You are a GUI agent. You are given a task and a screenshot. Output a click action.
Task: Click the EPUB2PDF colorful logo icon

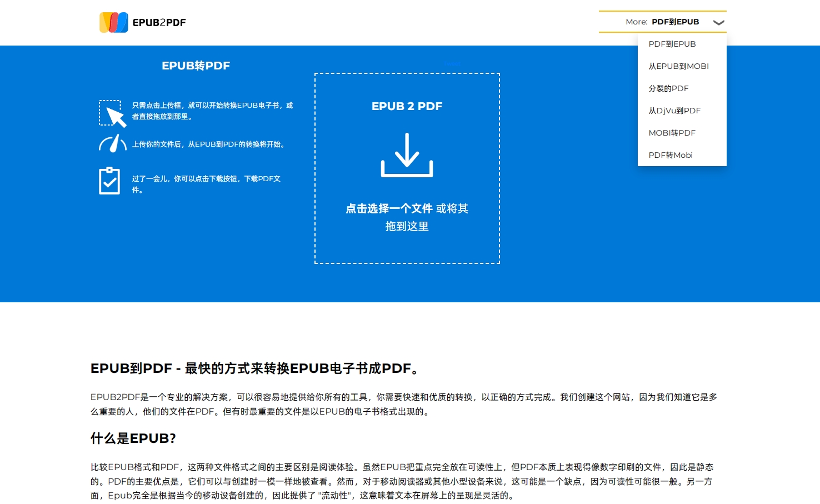(x=114, y=22)
